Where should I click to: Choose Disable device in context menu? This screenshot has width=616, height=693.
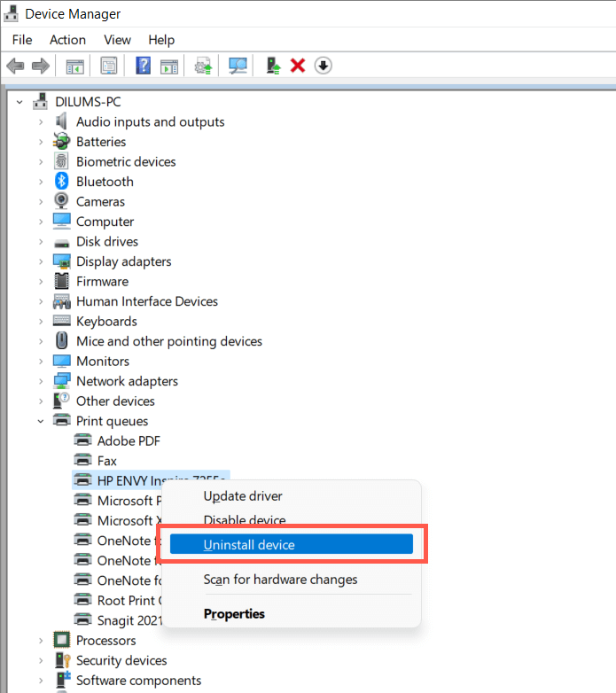(245, 519)
